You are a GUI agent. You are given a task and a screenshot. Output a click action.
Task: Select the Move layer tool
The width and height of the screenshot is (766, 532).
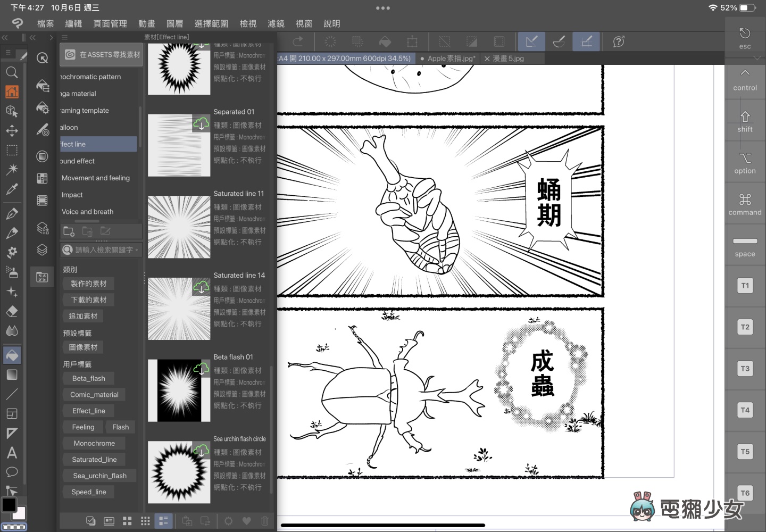pos(12,130)
